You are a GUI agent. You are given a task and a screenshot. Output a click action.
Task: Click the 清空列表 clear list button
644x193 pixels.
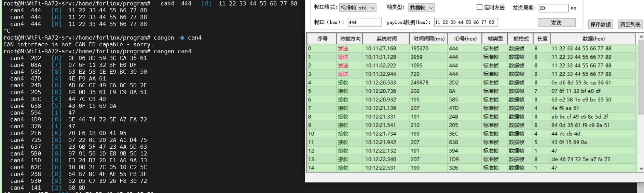[630, 24]
